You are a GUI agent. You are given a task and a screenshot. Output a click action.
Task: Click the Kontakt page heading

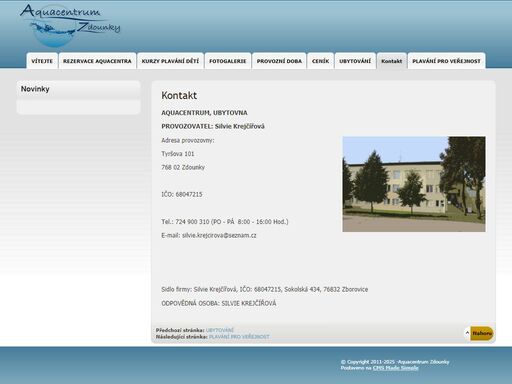pos(179,96)
